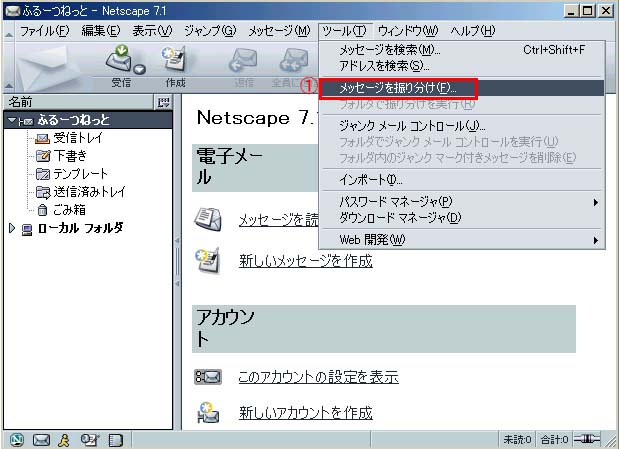Click the 新しいアカウントを作成 link

(305, 412)
